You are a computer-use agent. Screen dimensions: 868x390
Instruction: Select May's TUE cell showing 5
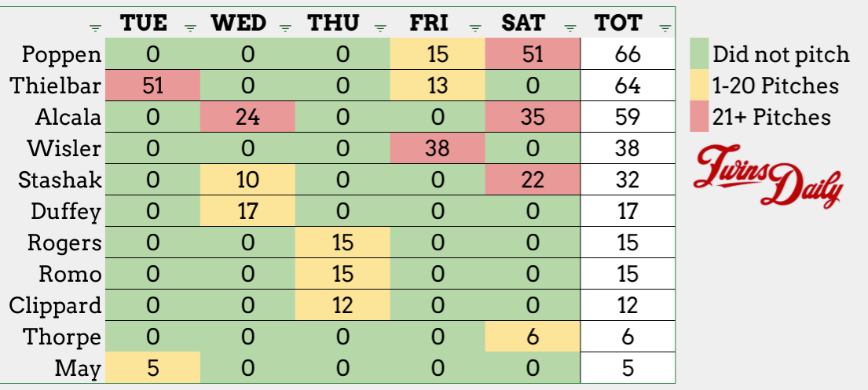[152, 368]
